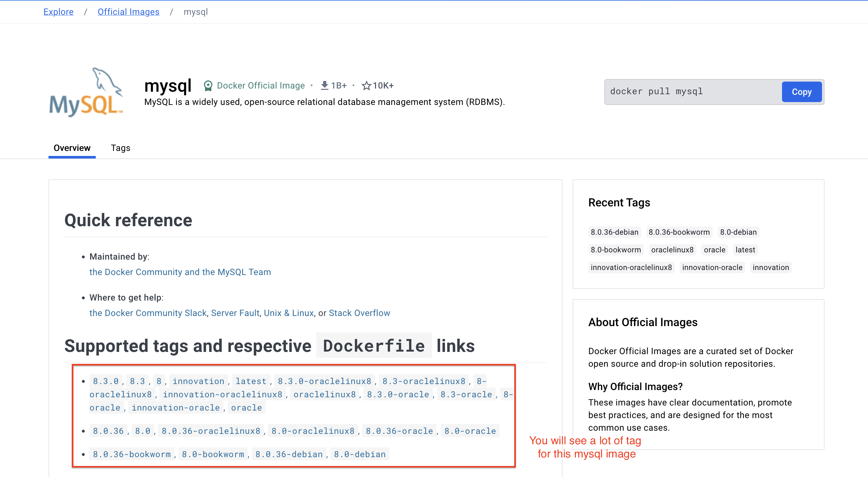
Task: Click the star rating icon
Action: pos(366,86)
